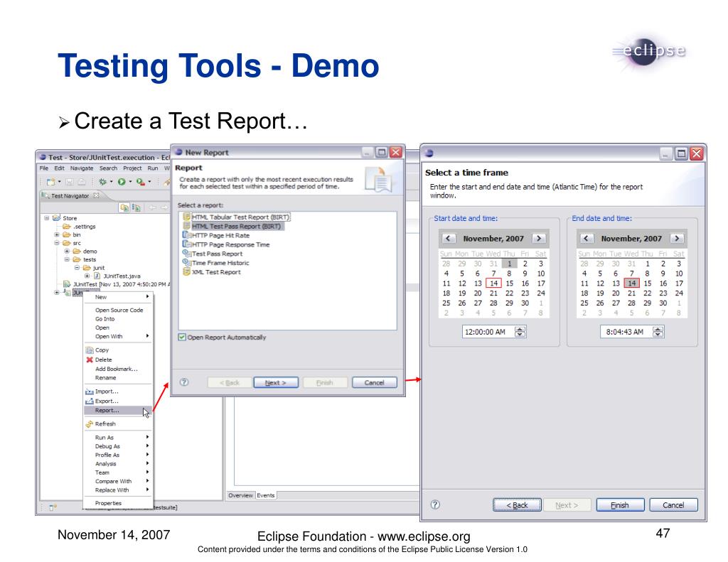Image resolution: width=728 pixels, height=562 pixels.
Task: Click the HTML Tabular Test Report icon
Action: [x=187, y=217]
